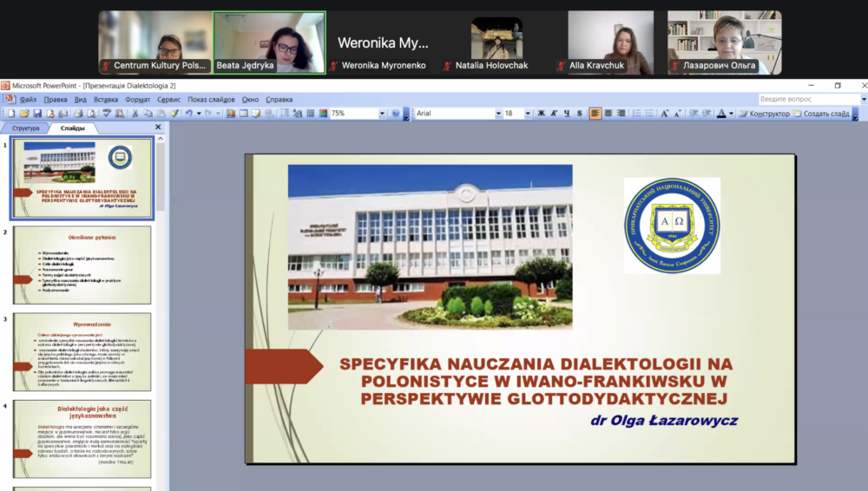
Task: Click the Increase font size icon
Action: (665, 114)
